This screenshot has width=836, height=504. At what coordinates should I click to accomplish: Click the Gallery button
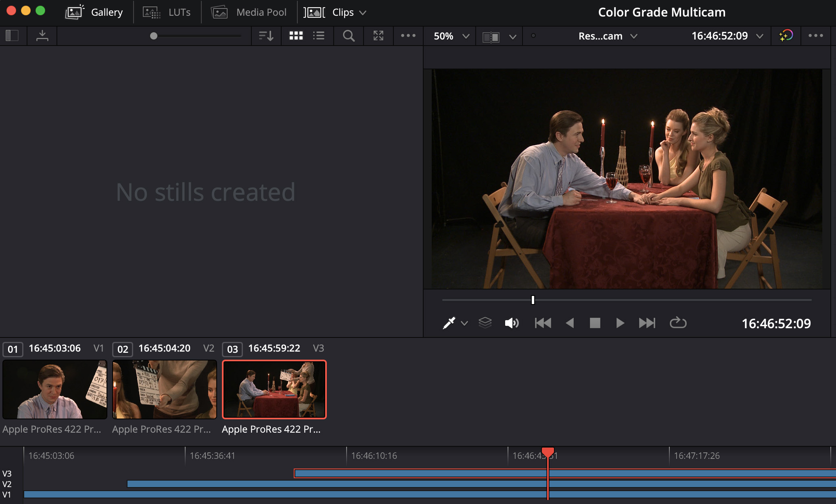pyautogui.click(x=94, y=12)
